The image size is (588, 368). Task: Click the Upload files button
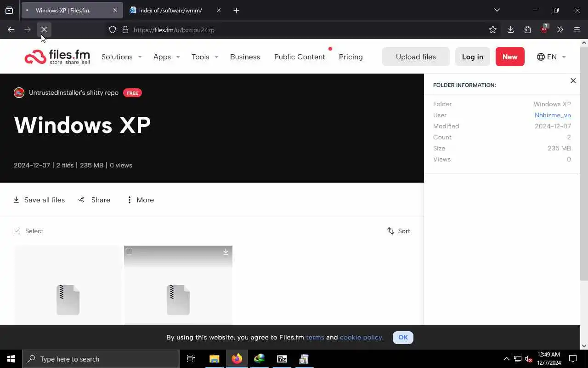coord(416,57)
